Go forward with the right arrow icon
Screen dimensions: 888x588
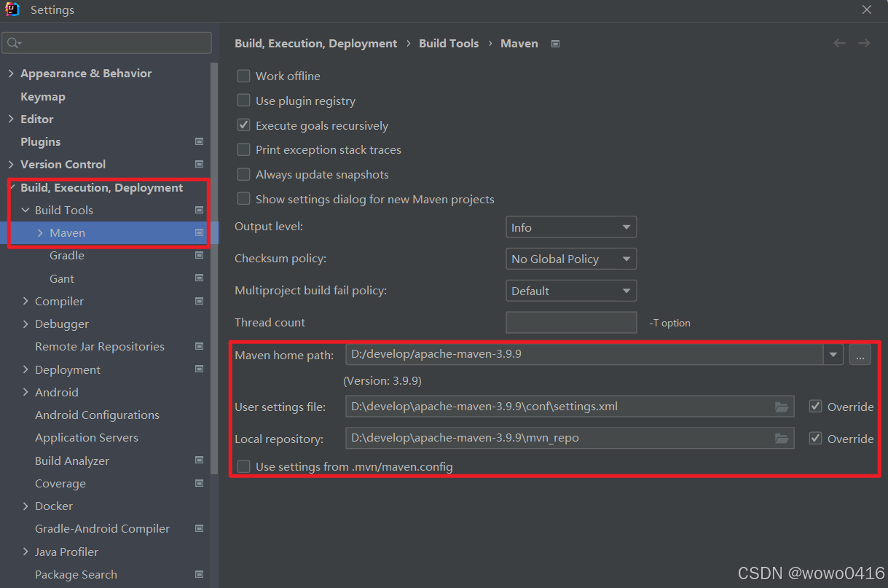point(864,43)
